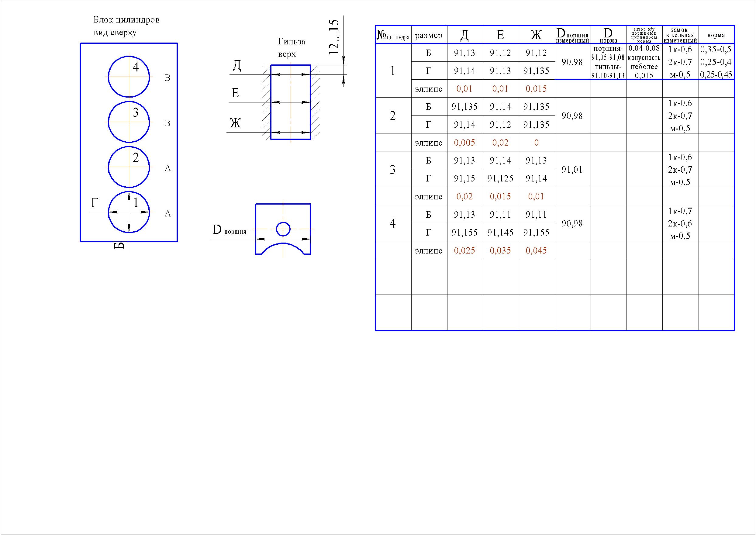Click the 'Блок цилиндров' title text
Viewport: 756px width, 535px height.
tap(126, 20)
